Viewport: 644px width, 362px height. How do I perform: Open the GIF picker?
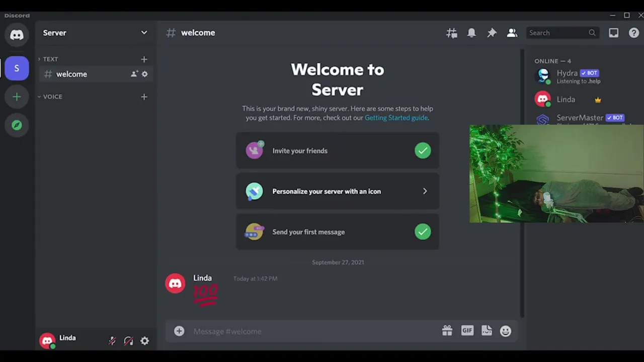pyautogui.click(x=467, y=331)
